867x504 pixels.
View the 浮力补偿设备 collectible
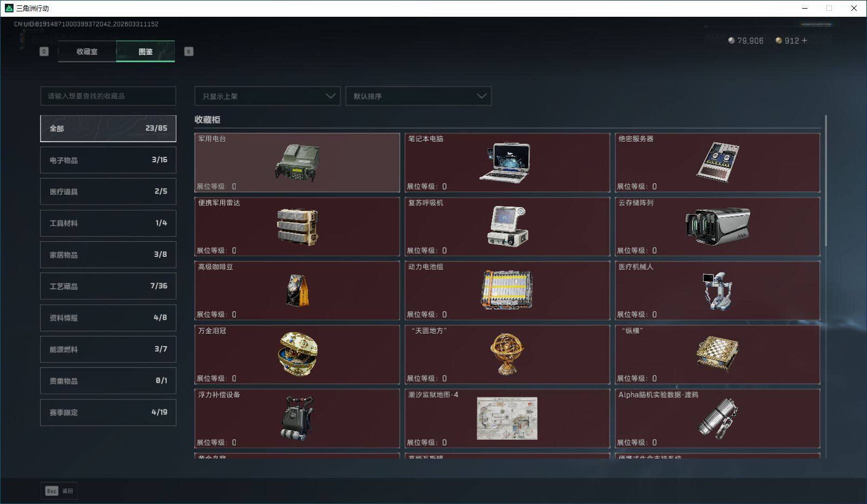(297, 418)
